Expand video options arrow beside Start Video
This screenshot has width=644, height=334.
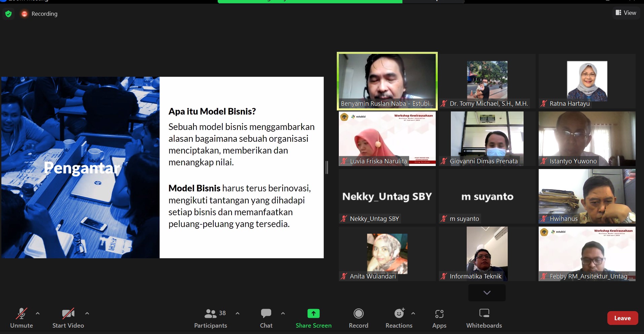tap(87, 313)
